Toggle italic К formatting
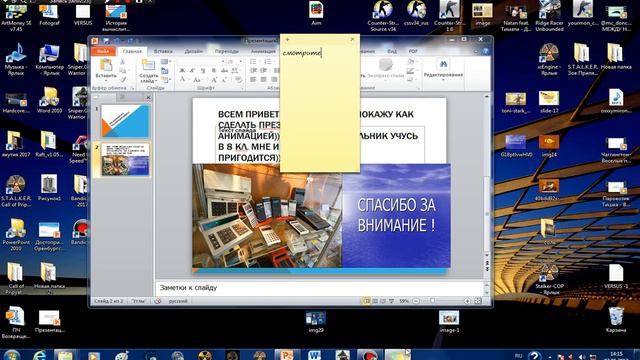The image size is (640, 360). pyautogui.click(x=192, y=71)
